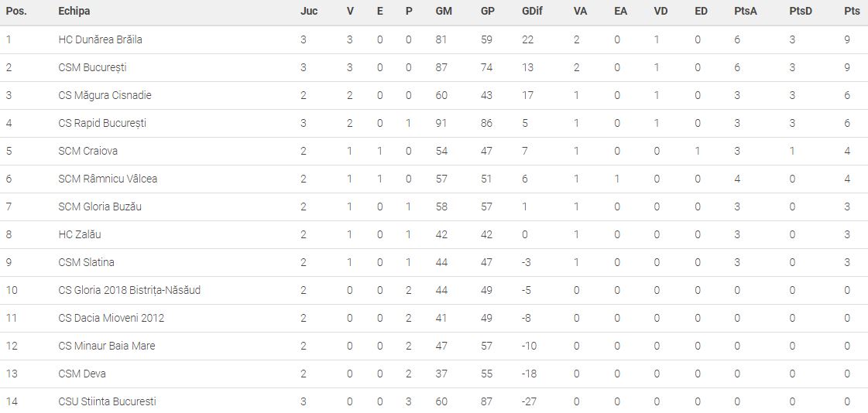Click CS Măgura Cisnadie team name

click(105, 95)
